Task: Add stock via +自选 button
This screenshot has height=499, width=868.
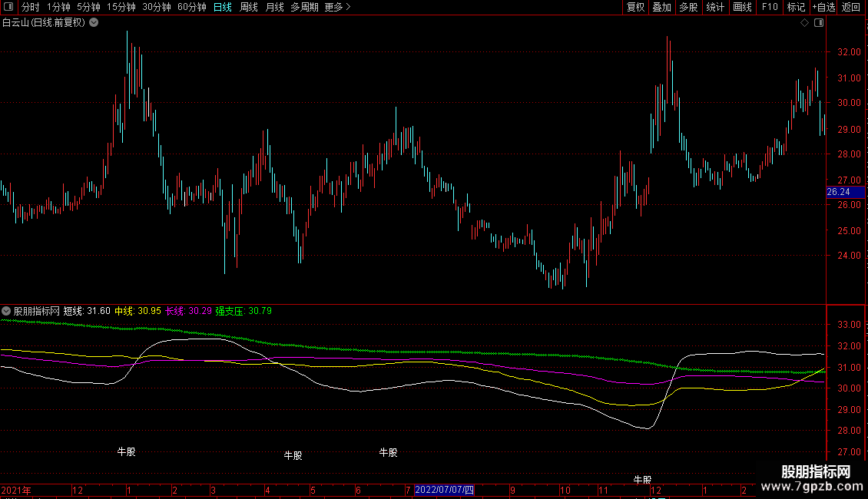Action: tap(823, 7)
